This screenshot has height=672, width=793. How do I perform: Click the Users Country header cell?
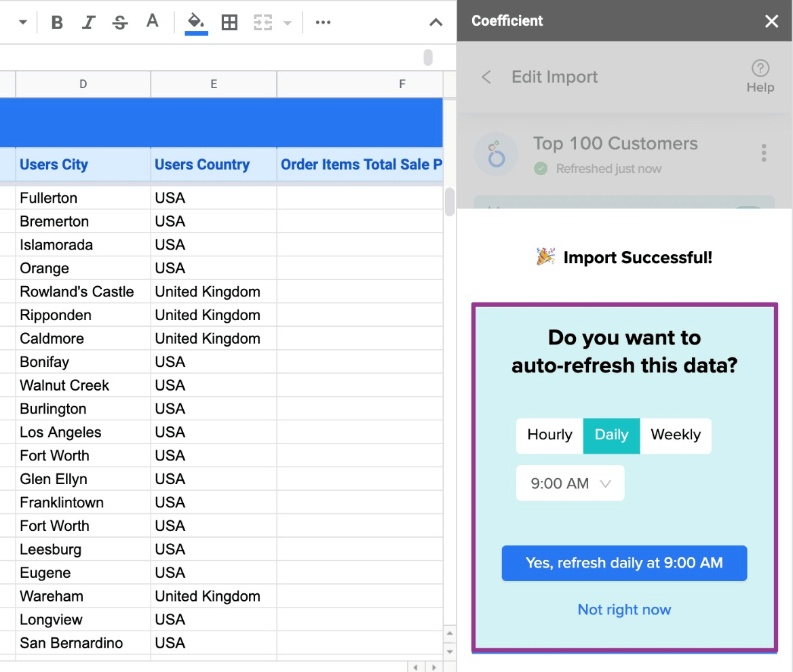214,164
